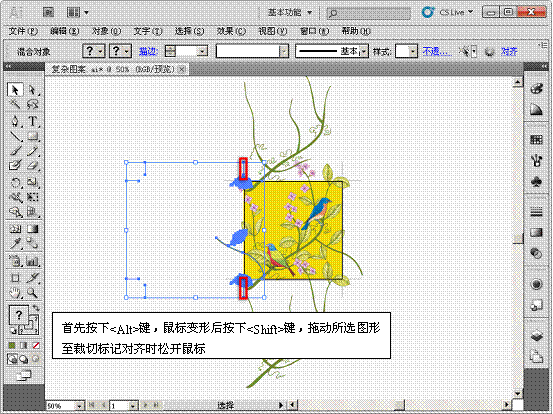Select the Direct Selection tool
Image resolution: width=553 pixels, height=414 pixels.
32,90
